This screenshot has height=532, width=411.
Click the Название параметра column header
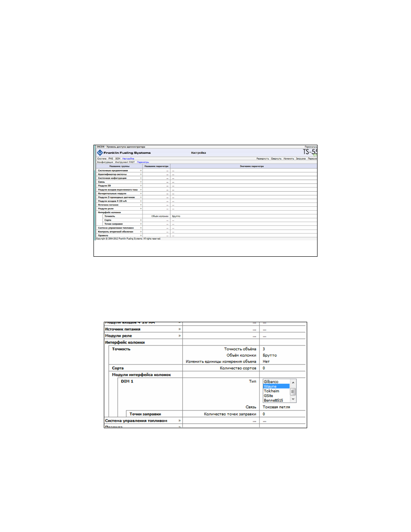[x=156, y=166]
